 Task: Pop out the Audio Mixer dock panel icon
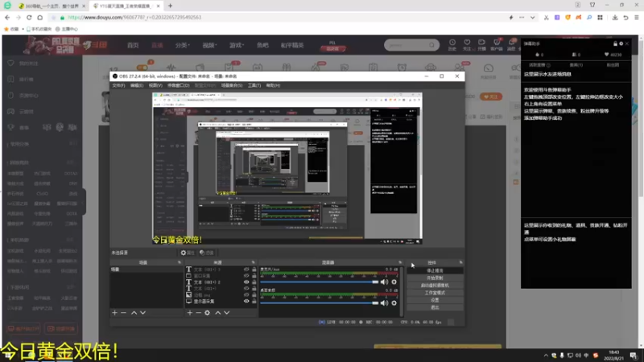pos(400,262)
